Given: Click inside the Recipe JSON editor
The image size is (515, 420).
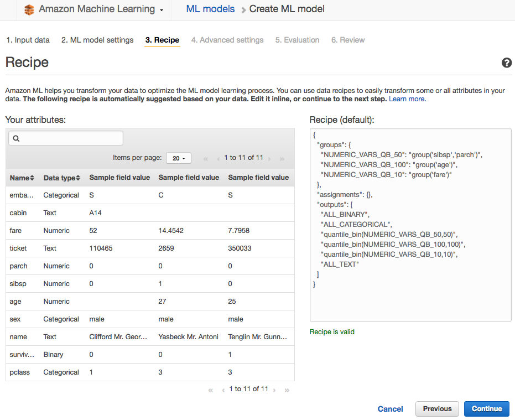Looking at the screenshot, I should click(410, 225).
